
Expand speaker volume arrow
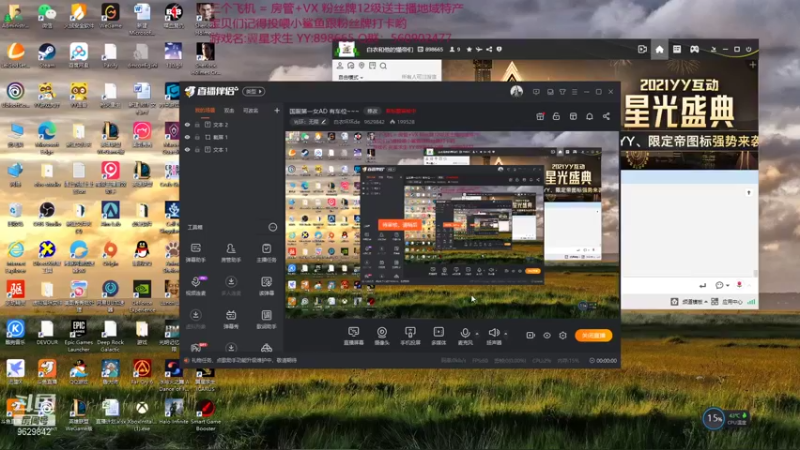506,334
